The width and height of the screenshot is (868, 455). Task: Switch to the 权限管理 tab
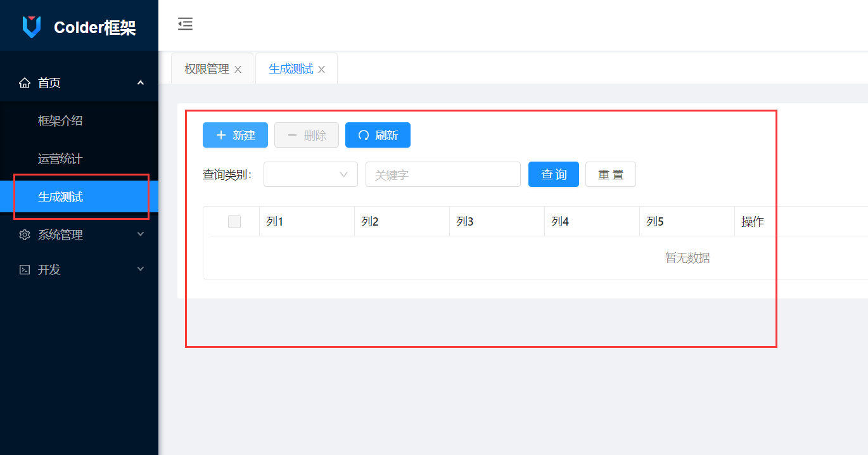coord(207,68)
